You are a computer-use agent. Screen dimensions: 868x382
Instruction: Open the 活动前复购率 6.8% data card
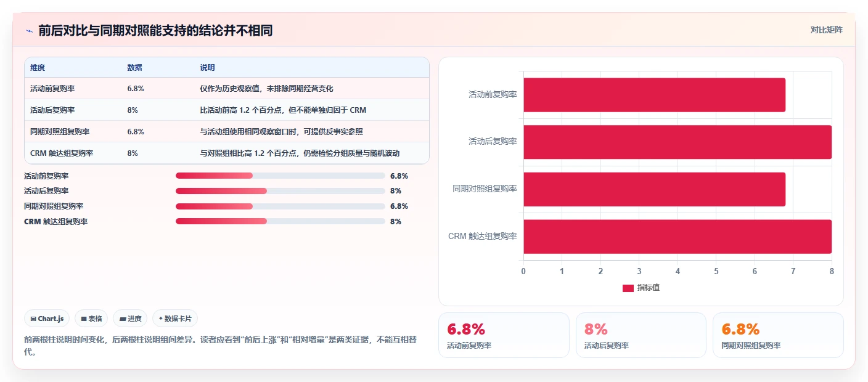[x=504, y=335]
